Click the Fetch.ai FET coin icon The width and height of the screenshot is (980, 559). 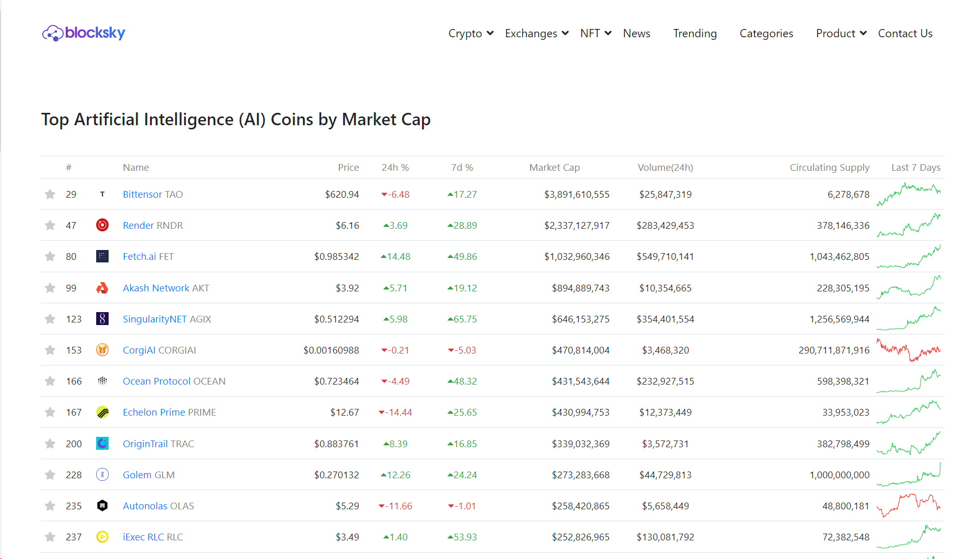(102, 256)
